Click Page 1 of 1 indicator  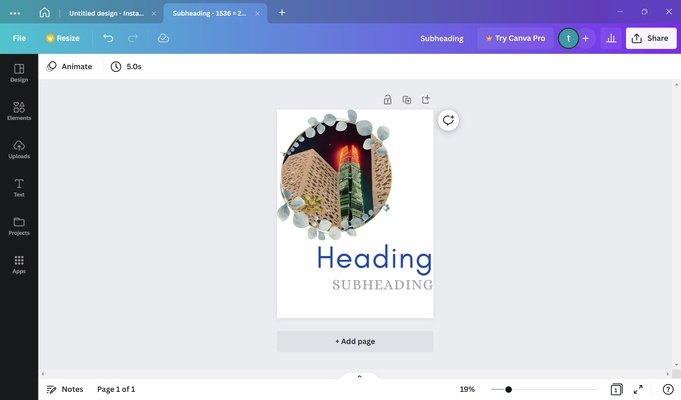point(116,389)
